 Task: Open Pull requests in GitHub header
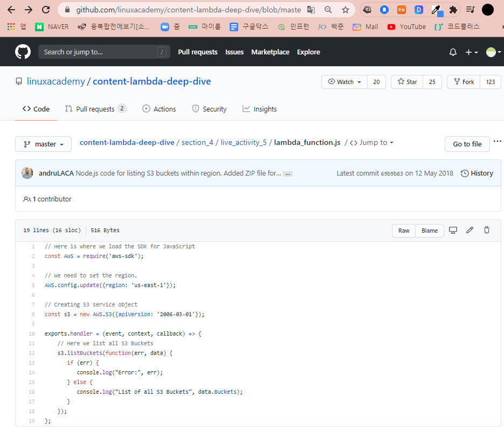198,52
